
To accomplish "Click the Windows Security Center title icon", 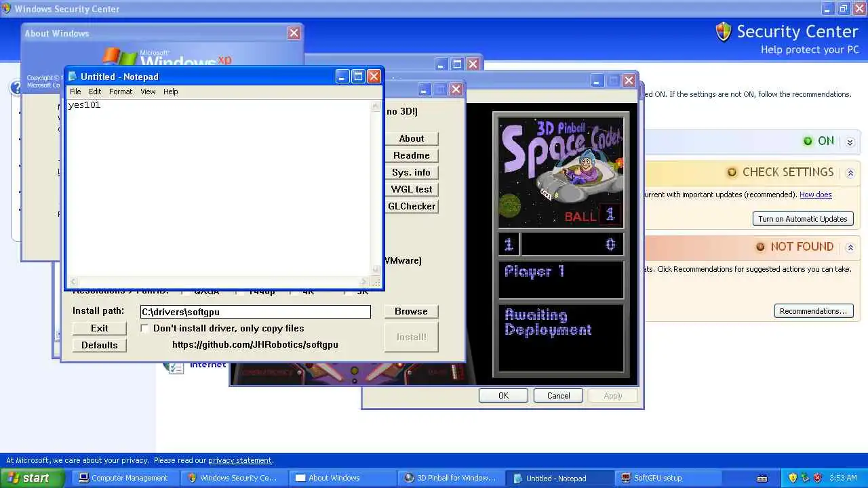I will coord(6,9).
